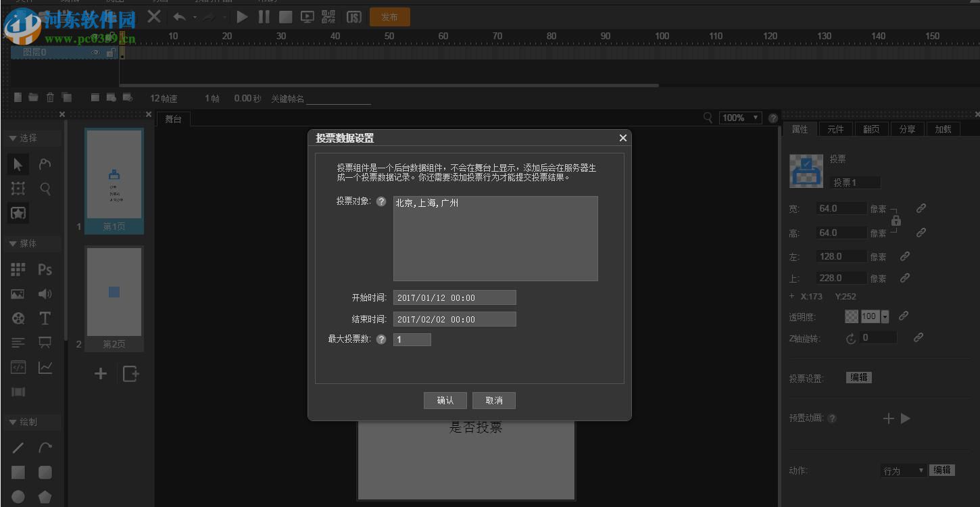The height and width of the screenshot is (507, 980).
Task: Open the 100% zoom level dropdown
Action: coord(740,117)
